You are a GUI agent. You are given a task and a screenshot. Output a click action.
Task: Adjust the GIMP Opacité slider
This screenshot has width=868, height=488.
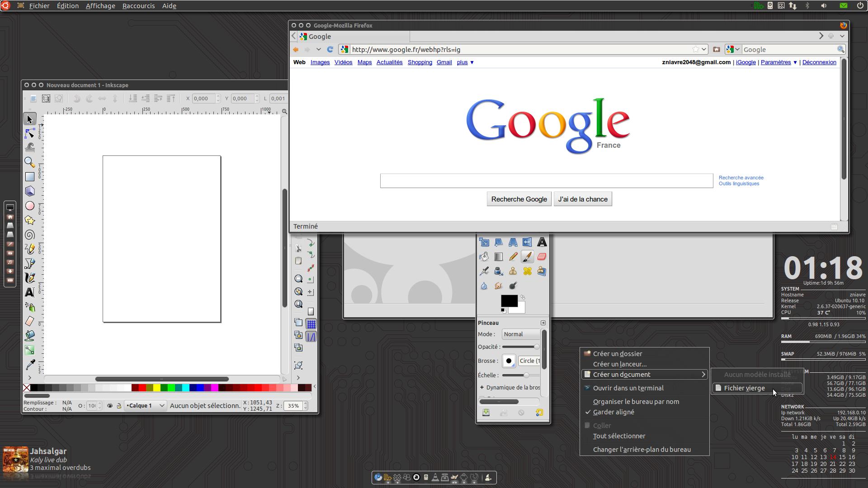[521, 347]
